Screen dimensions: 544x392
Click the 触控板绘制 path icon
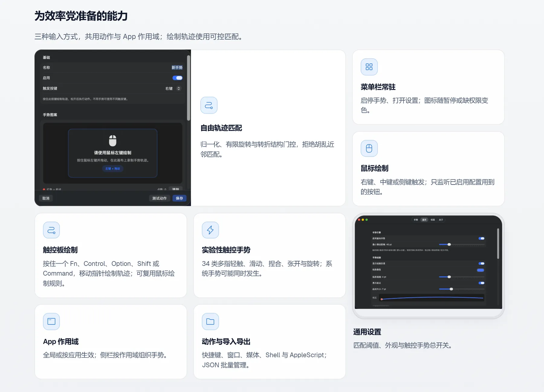pos(51,230)
